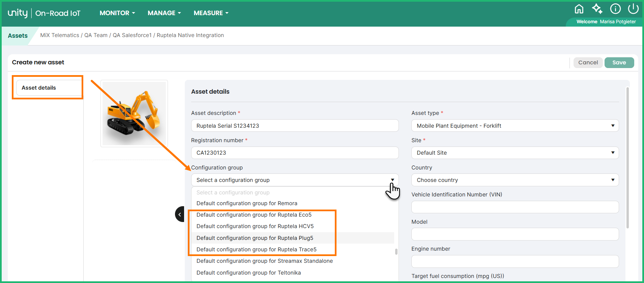Go to the home page icon
644x283 pixels.
tap(579, 9)
